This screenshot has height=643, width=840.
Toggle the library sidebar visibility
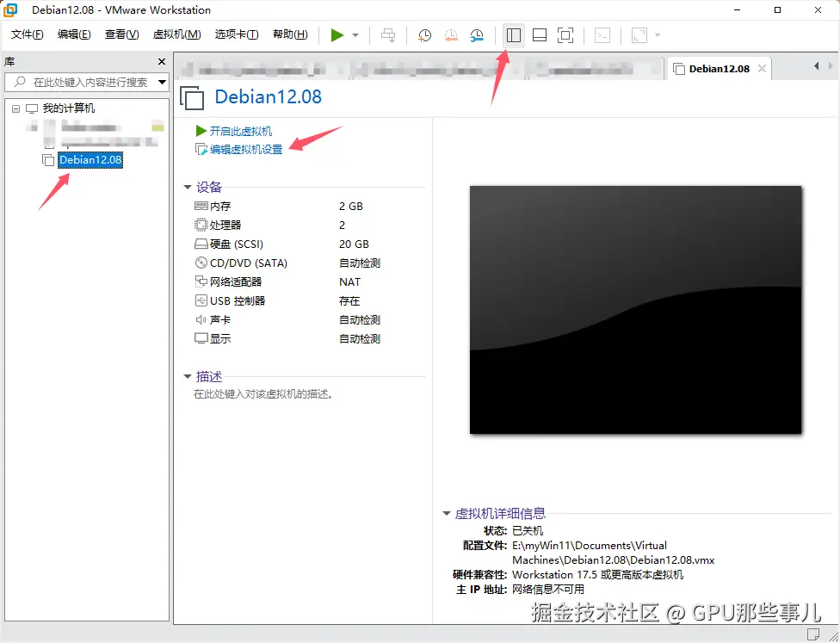[x=512, y=34]
